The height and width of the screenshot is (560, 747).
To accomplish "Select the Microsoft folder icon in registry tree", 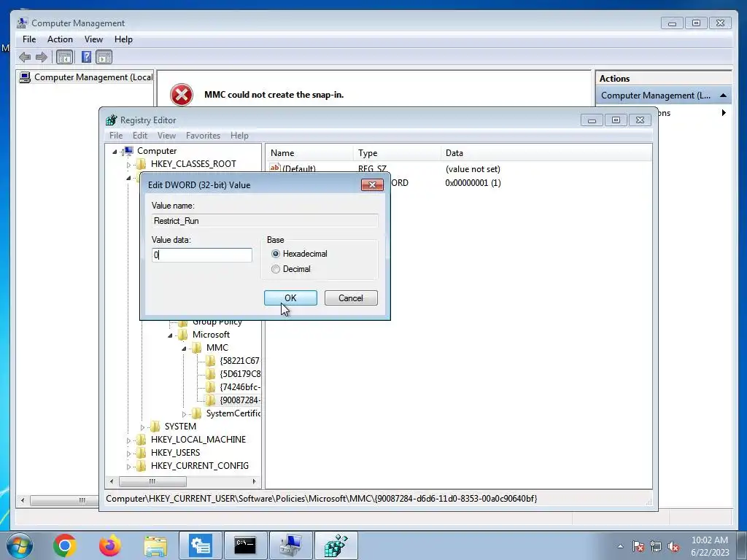I will click(182, 335).
